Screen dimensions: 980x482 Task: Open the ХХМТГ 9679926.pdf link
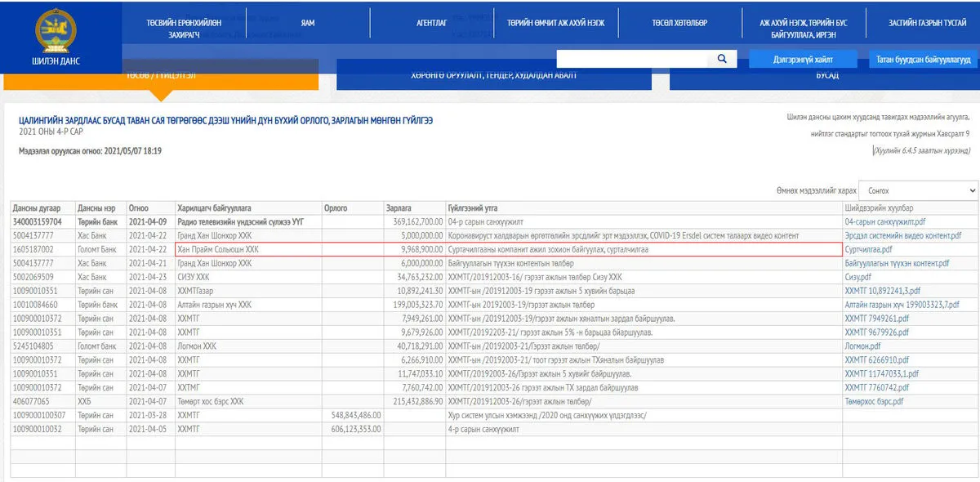[878, 332]
